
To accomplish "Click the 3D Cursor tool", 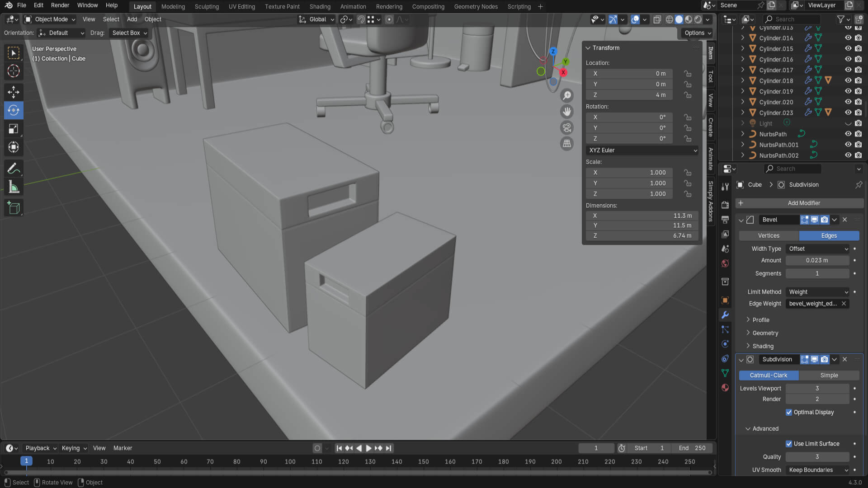I will [14, 71].
